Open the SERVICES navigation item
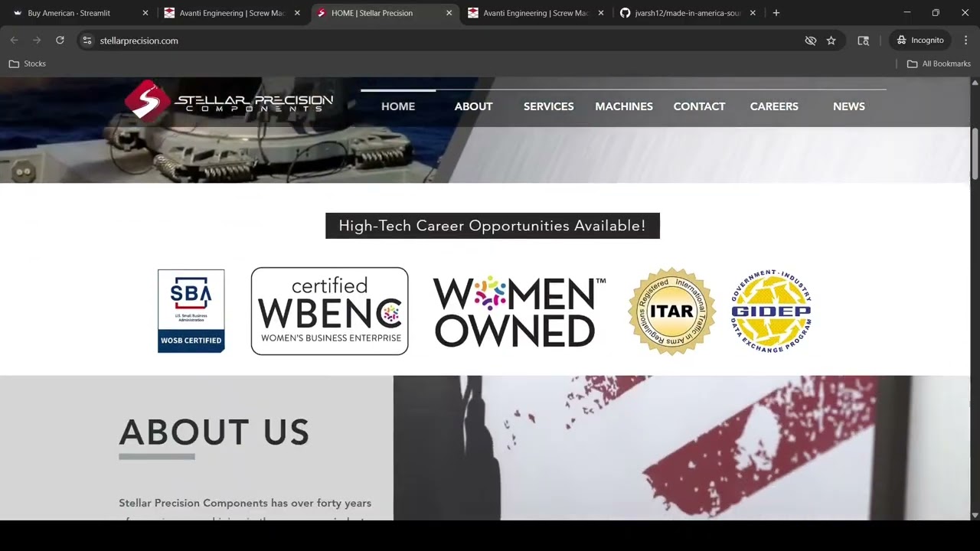 [548, 106]
